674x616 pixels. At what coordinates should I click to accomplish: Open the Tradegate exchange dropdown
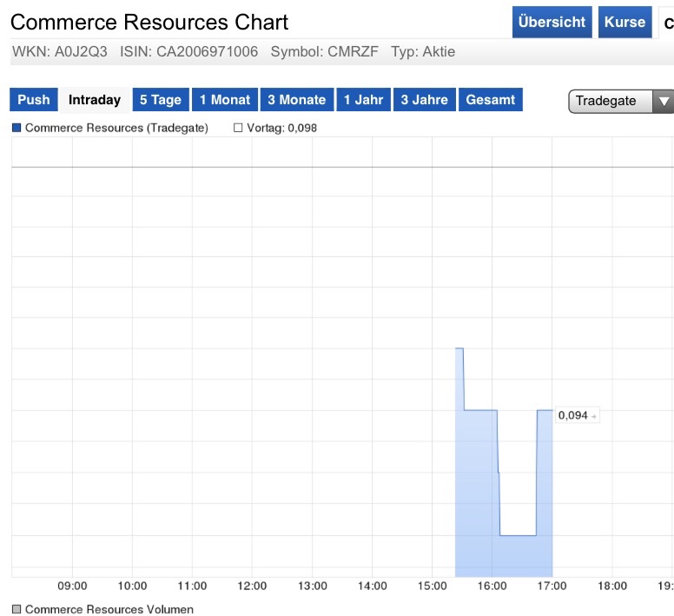tap(620, 101)
